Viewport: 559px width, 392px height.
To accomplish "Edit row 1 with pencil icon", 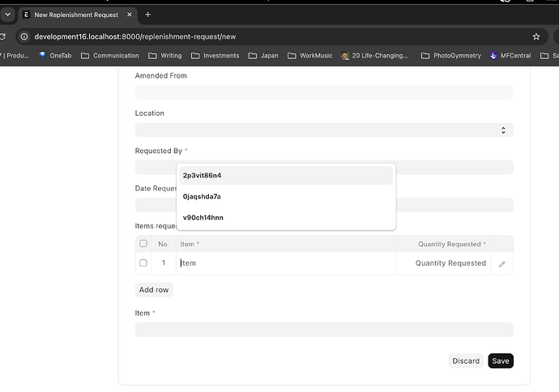I will click(501, 264).
